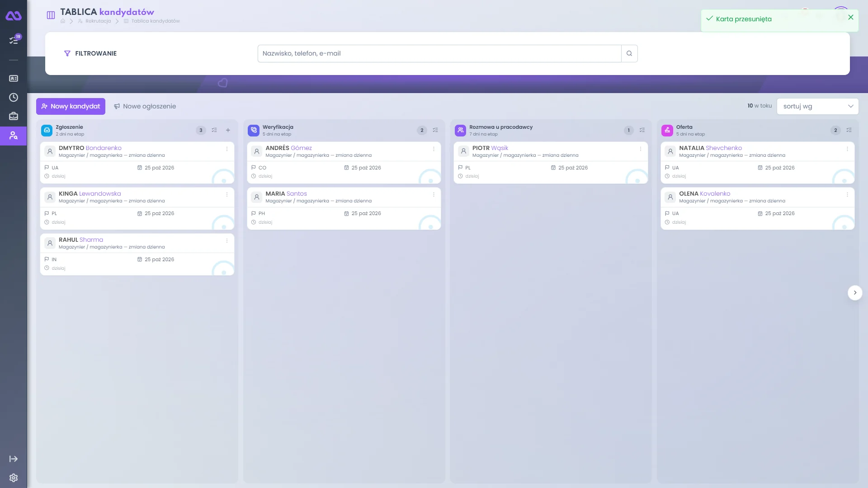This screenshot has height=488, width=868.
Task: Open Olena Kovalenko candidate card
Action: click(x=757, y=208)
